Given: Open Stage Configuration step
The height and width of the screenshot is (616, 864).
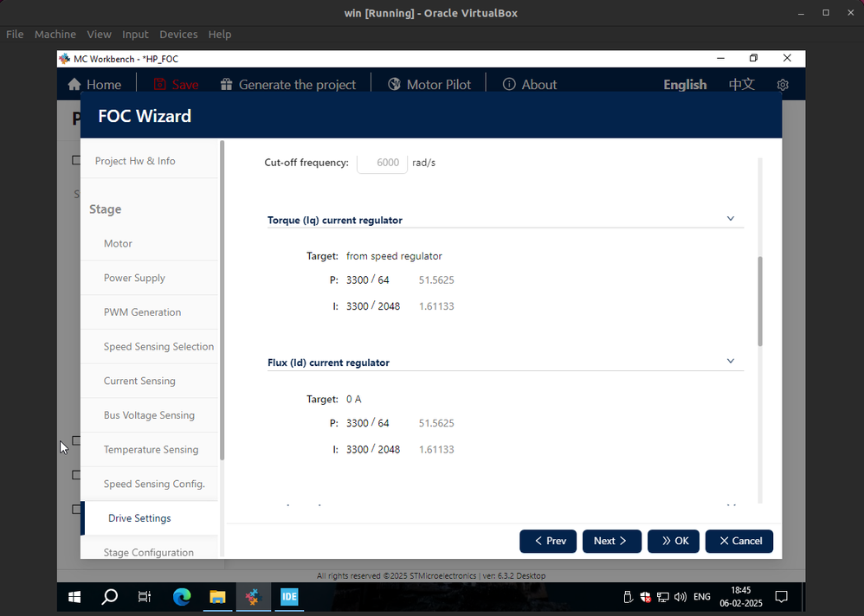Looking at the screenshot, I should (149, 552).
